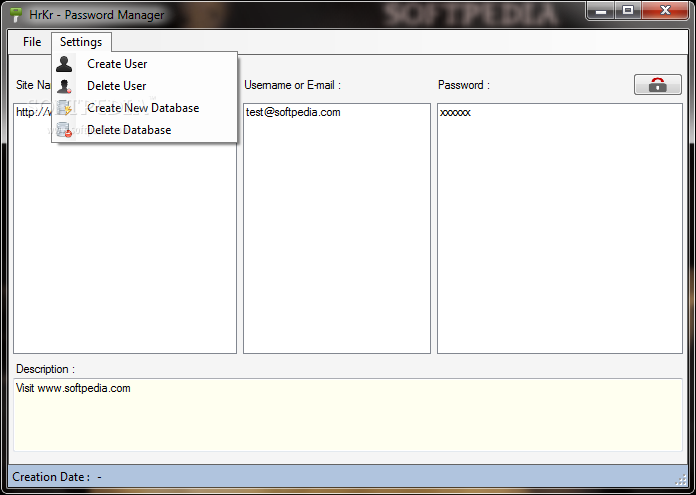The width and height of the screenshot is (696, 495).
Task: Click the Password column label
Action: click(464, 85)
